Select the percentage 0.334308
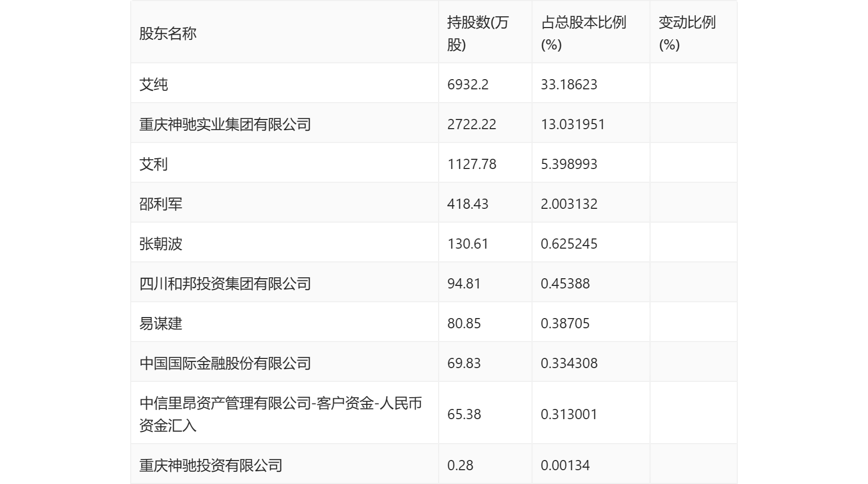This screenshot has height=484, width=868. [569, 363]
